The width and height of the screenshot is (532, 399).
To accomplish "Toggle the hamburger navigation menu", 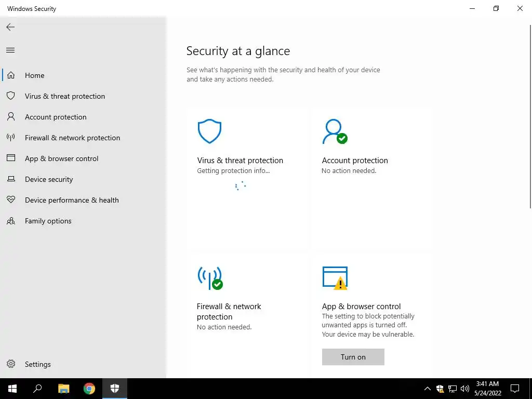I will point(10,50).
